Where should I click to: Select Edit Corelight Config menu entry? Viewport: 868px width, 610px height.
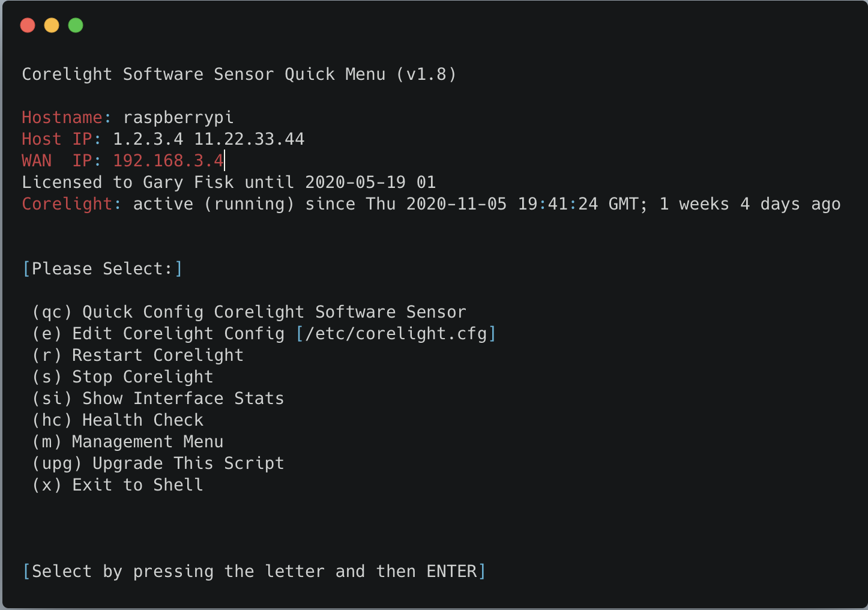coord(178,334)
